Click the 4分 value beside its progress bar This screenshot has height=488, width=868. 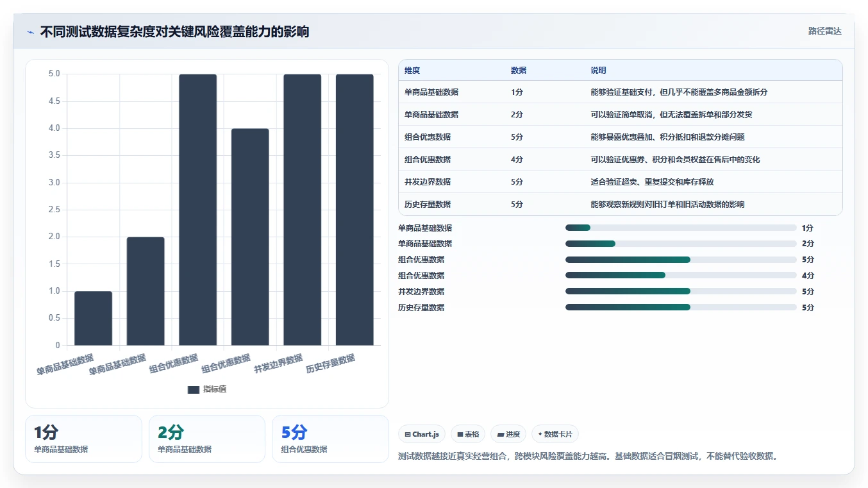808,276
